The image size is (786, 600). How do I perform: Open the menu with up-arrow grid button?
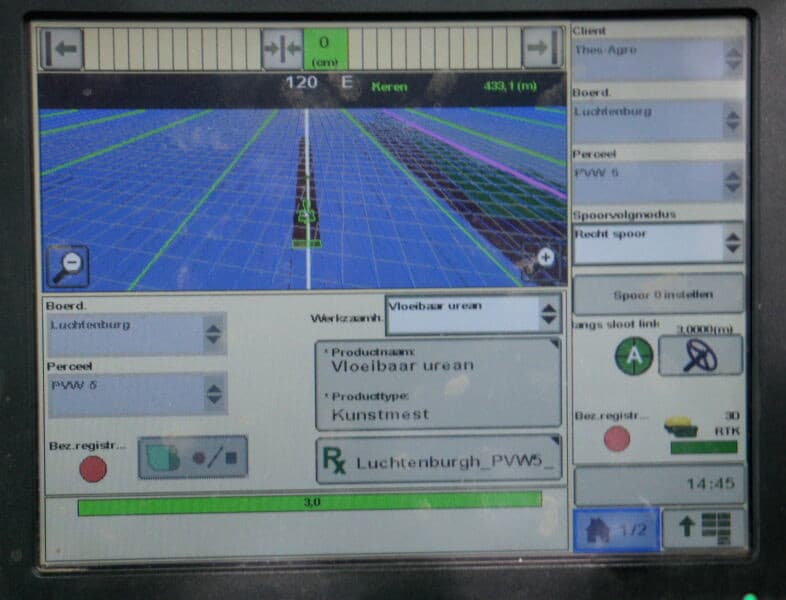coord(704,529)
